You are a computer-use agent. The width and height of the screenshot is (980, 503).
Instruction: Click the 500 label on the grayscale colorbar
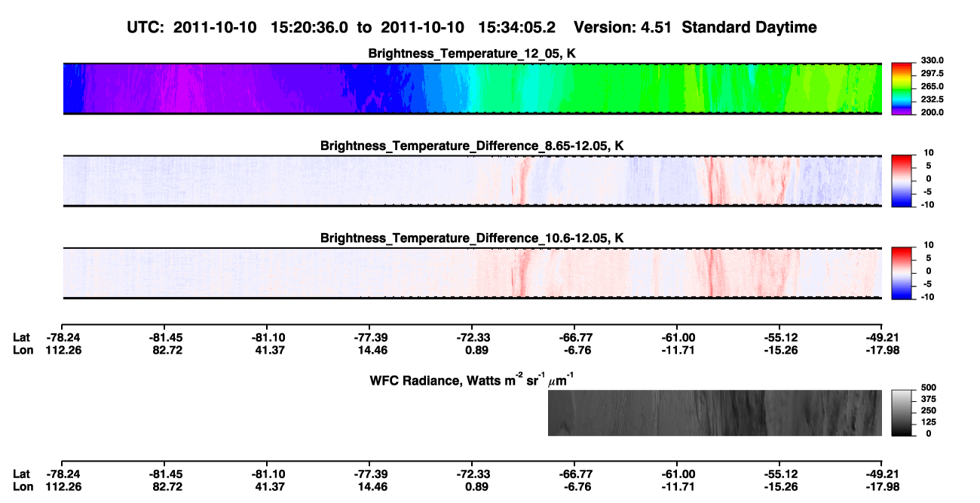tap(928, 387)
